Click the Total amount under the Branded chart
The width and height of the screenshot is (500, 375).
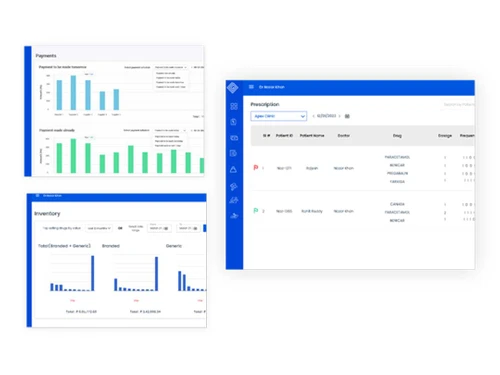click(145, 312)
